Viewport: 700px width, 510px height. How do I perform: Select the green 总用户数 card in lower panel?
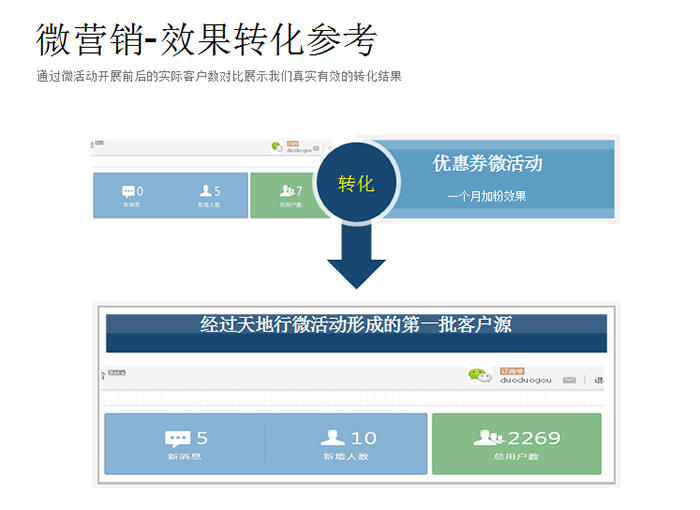pos(516,444)
